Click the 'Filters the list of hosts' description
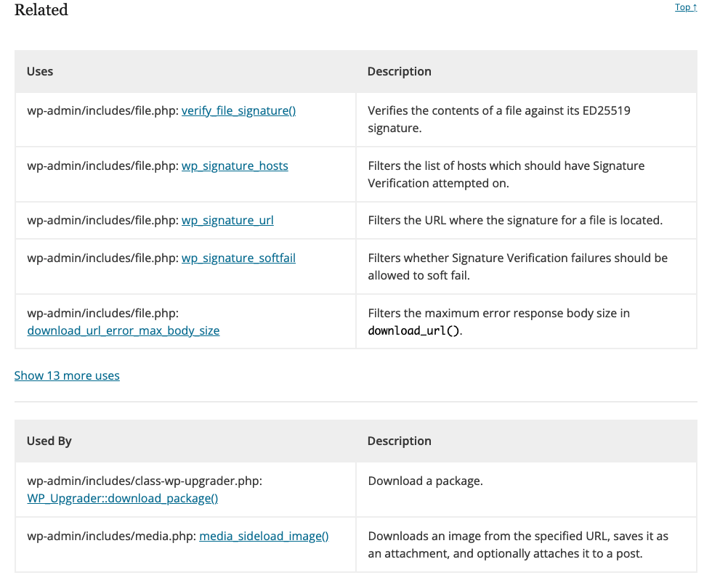Image resolution: width=728 pixels, height=583 pixels. [506, 174]
